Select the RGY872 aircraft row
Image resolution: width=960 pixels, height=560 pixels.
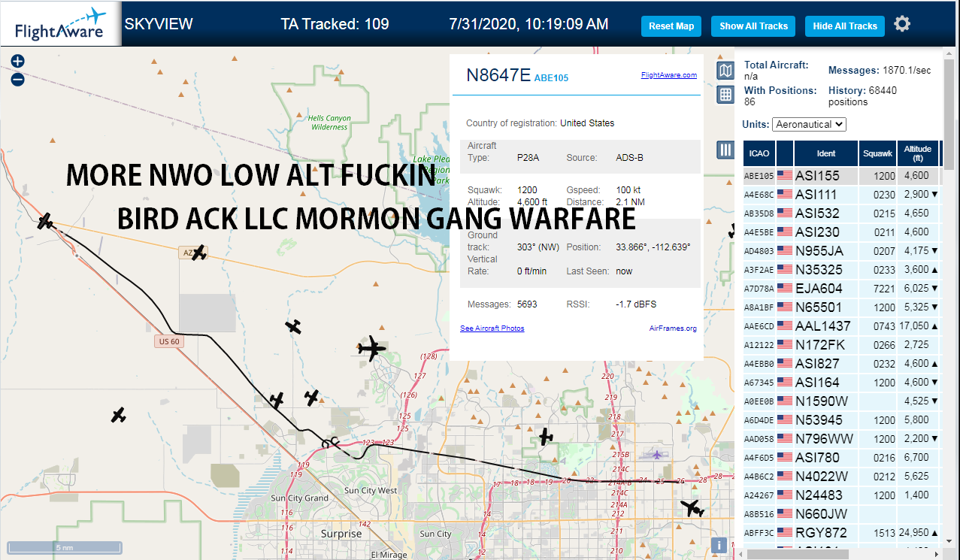pos(841,533)
